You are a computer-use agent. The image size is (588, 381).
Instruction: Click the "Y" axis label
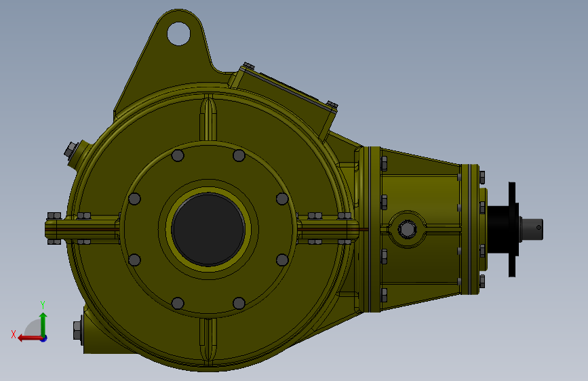pyautogui.click(x=43, y=305)
